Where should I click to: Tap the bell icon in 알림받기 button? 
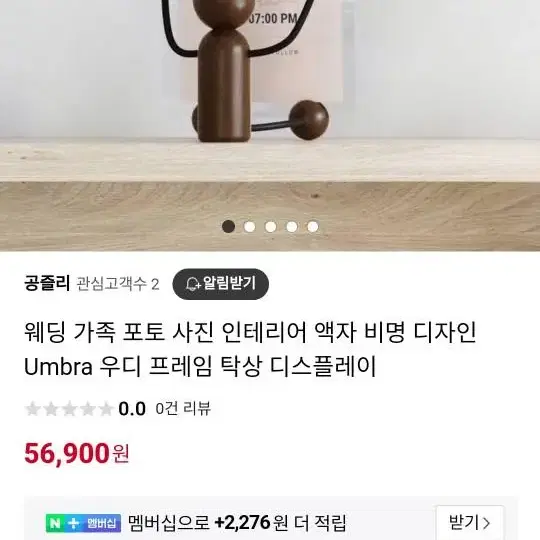click(x=193, y=284)
